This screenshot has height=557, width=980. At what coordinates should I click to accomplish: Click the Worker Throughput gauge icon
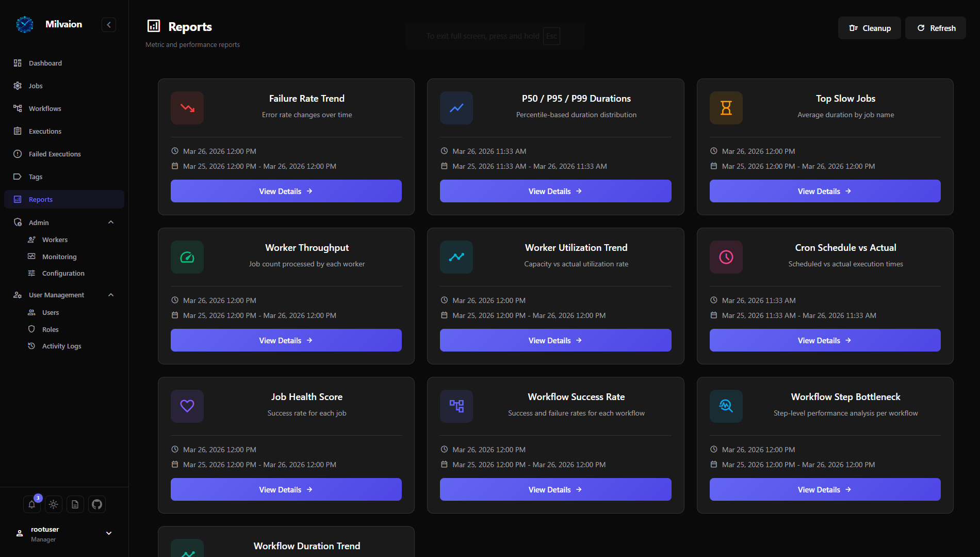187,257
